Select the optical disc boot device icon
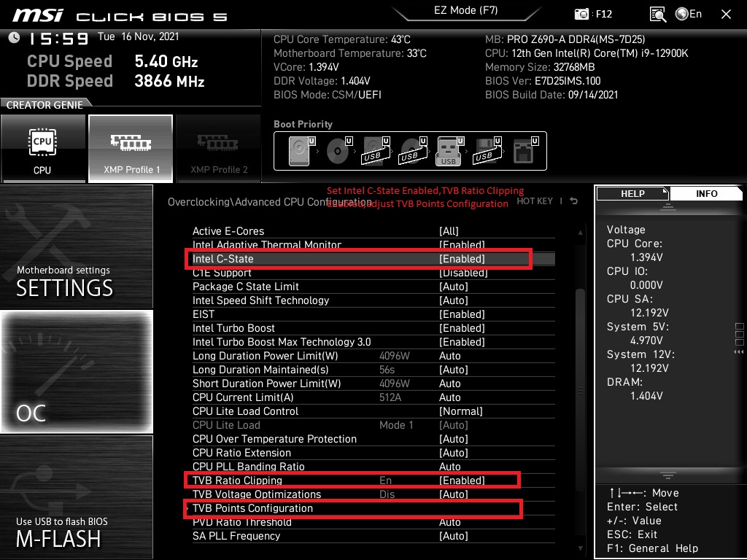Image resolution: width=747 pixels, height=560 pixels. 338,150
